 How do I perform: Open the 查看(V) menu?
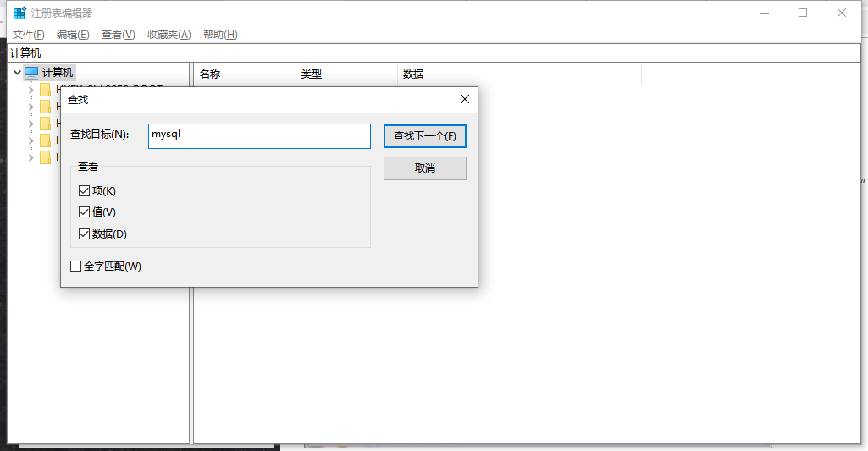[118, 35]
